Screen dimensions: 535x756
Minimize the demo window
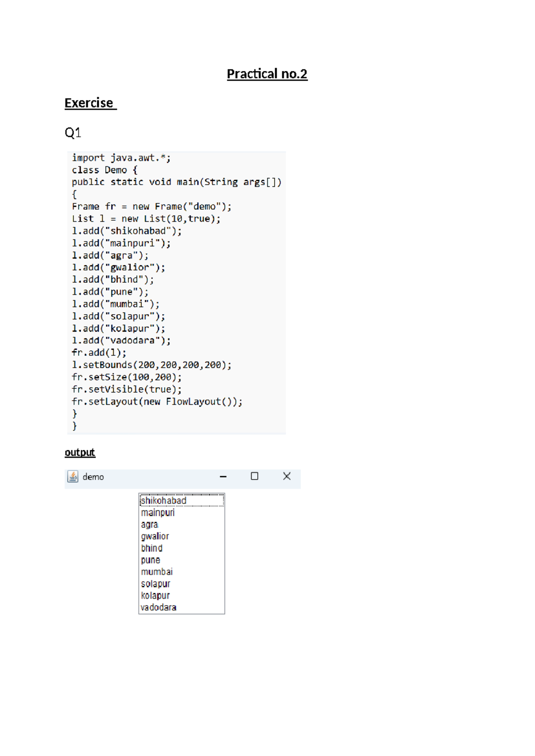point(223,477)
